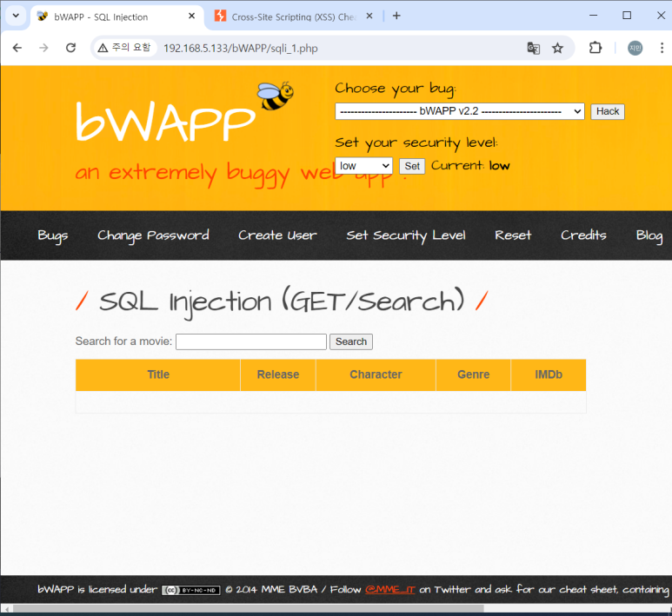The width and height of the screenshot is (672, 616).
Task: Open the security level low dropdown
Action: 364,166
